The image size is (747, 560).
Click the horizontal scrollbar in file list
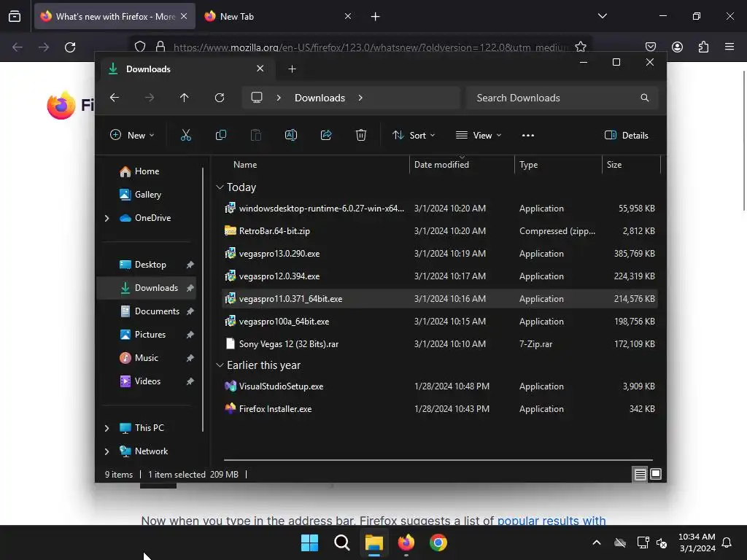click(438, 460)
